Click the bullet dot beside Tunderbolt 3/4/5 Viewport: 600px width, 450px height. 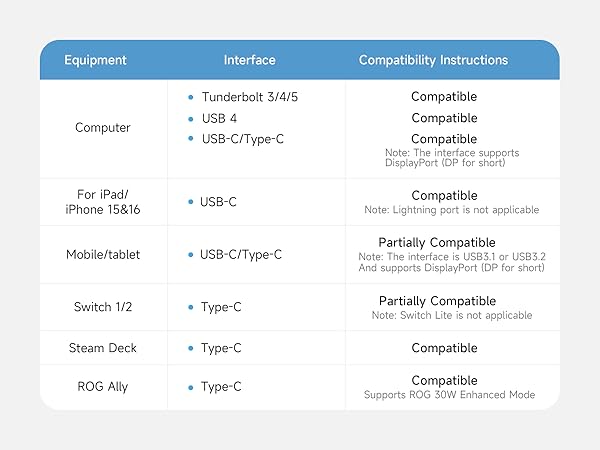tap(190, 97)
